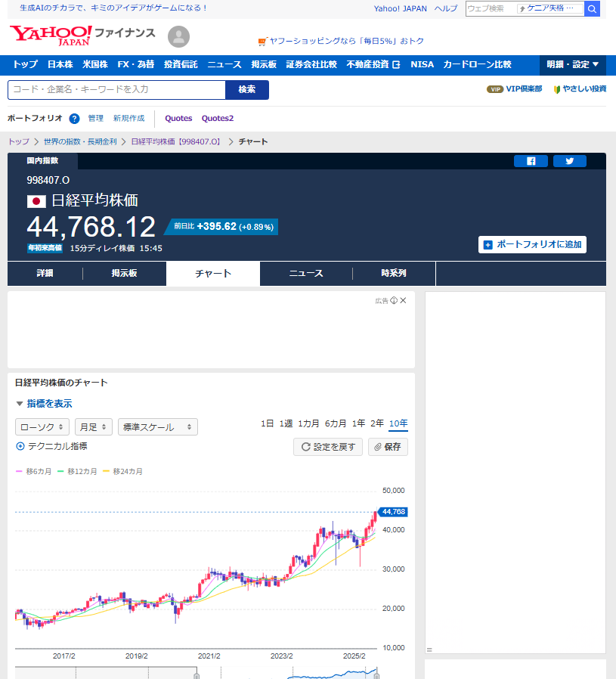Open NISA in the navigation bar
The image size is (616, 679).
pos(422,65)
